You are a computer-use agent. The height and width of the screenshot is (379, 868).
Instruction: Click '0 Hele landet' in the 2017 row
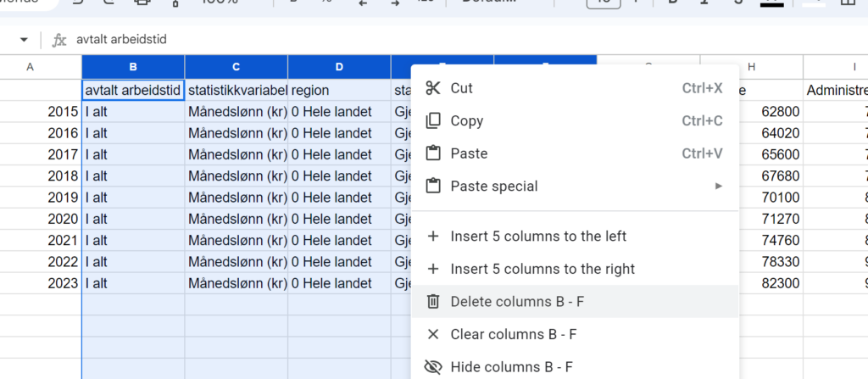tap(339, 154)
